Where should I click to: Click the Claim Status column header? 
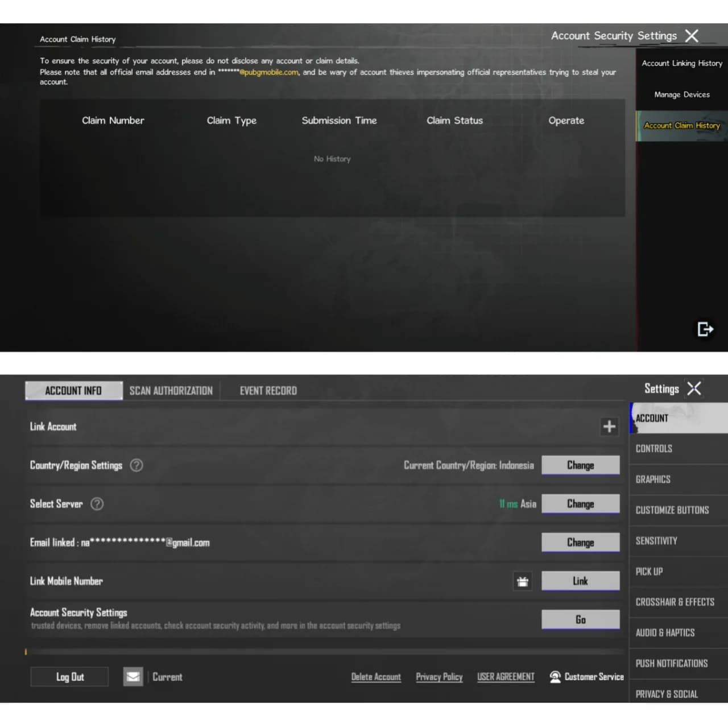tap(454, 121)
